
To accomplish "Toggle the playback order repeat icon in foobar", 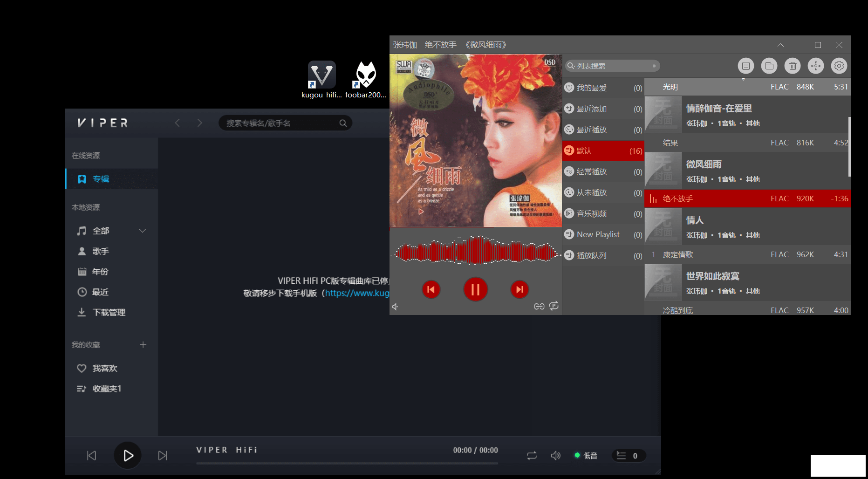I will (554, 306).
